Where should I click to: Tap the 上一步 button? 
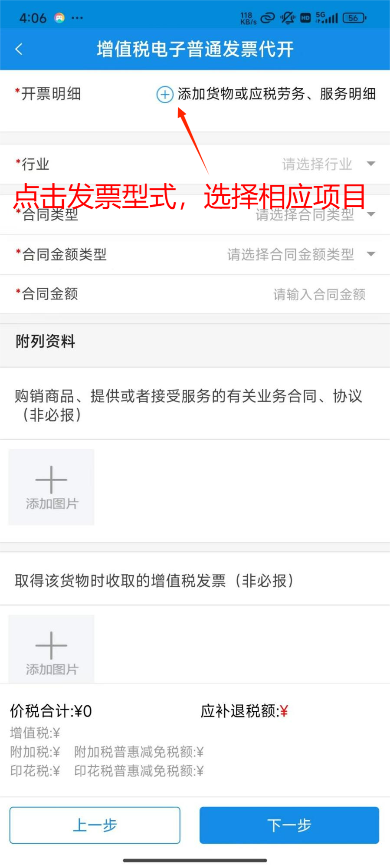95,825
